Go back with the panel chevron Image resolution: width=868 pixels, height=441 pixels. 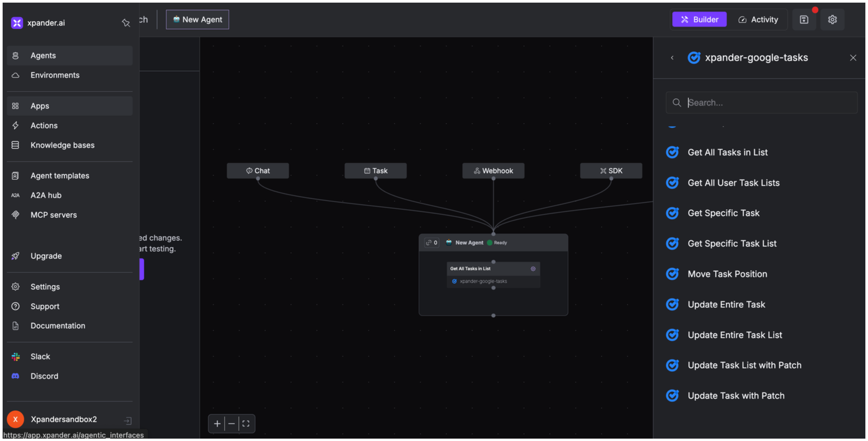point(672,58)
